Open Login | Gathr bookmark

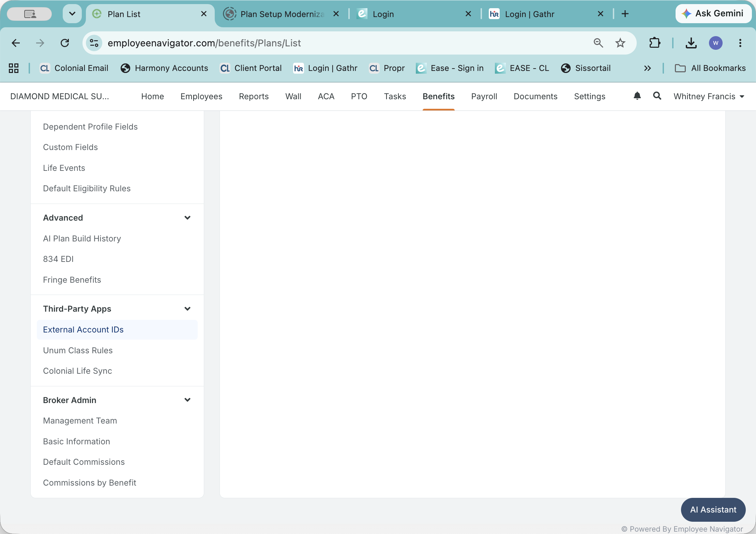[x=326, y=68]
